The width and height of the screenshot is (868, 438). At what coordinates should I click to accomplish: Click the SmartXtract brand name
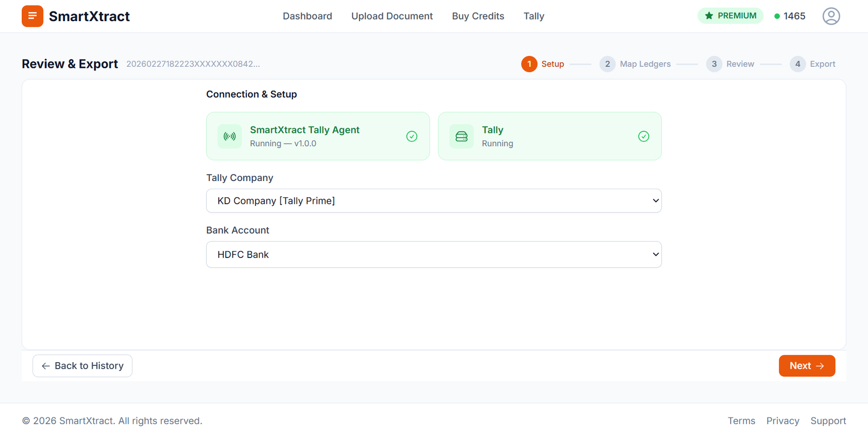pos(90,16)
